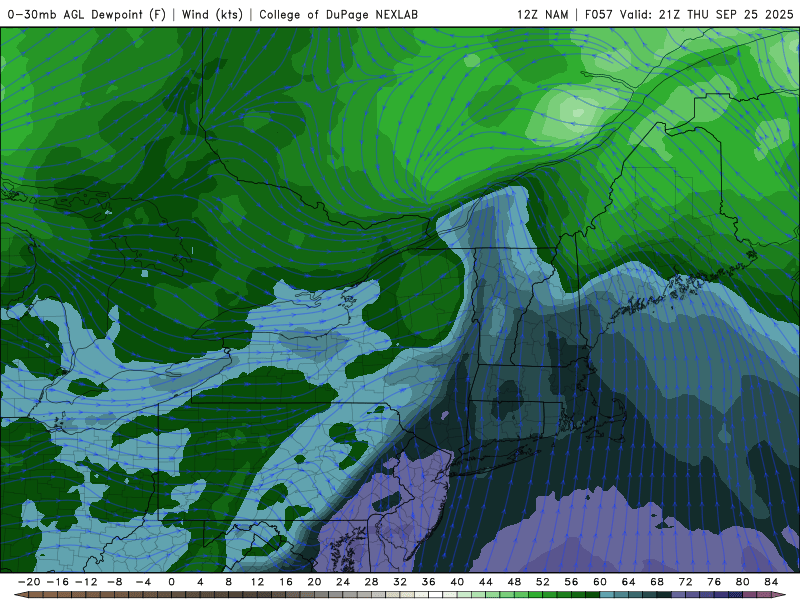Image resolution: width=800 pixels, height=600 pixels.
Task: Click the 36 label on the dewpoint legend
Action: click(429, 582)
